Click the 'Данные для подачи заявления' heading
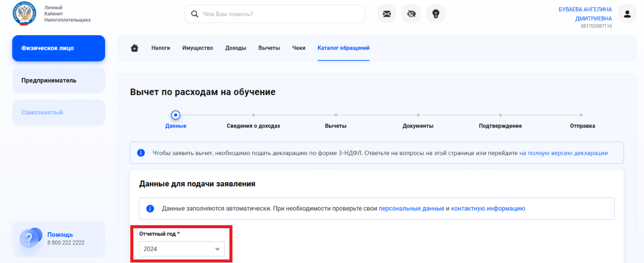Viewport: 644px width, 263px height. click(x=197, y=184)
